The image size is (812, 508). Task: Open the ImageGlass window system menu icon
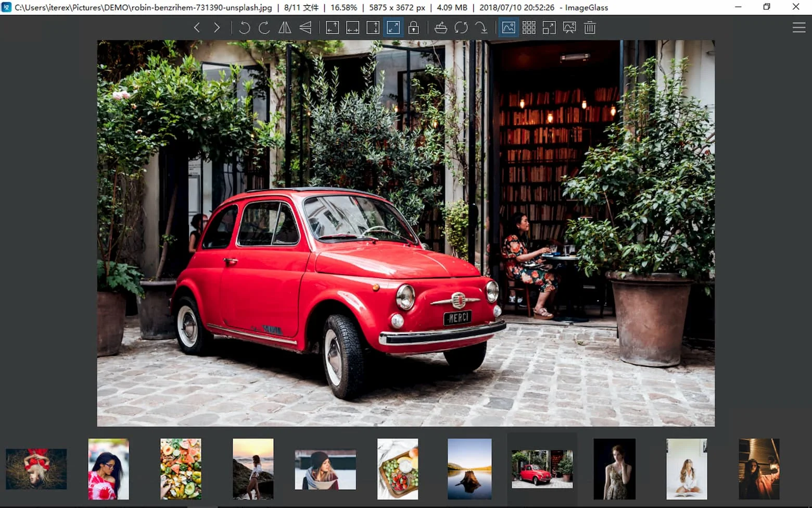tap(6, 7)
